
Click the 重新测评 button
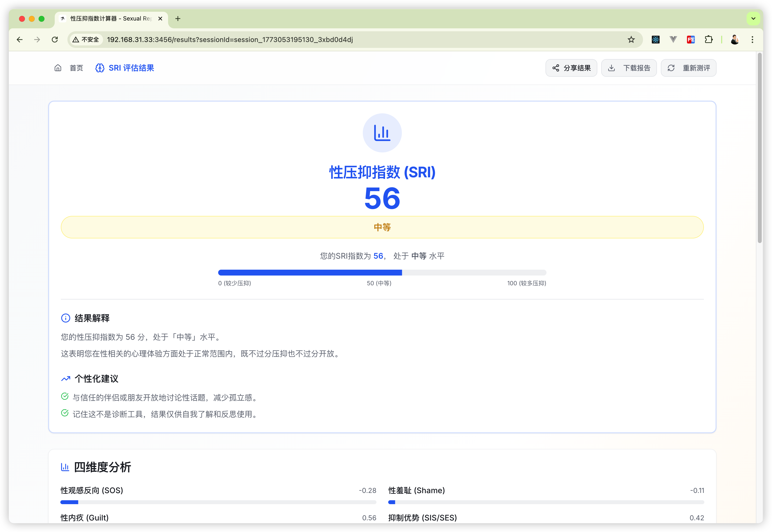688,68
